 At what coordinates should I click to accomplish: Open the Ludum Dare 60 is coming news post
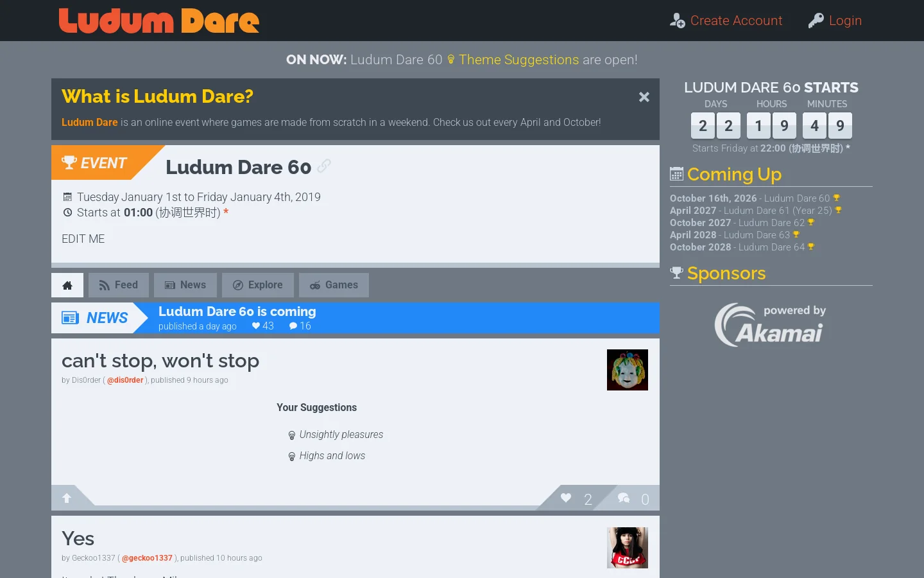tap(237, 311)
